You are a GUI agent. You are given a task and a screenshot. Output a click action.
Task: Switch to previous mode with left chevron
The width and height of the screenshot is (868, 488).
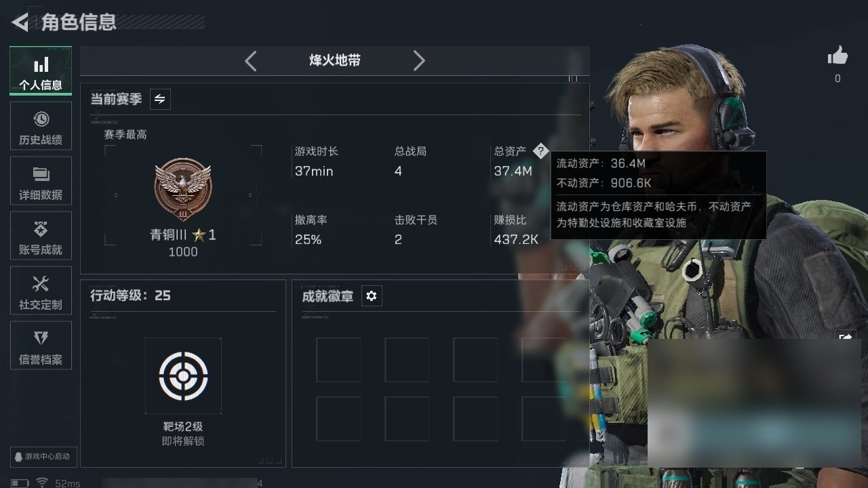tap(251, 61)
